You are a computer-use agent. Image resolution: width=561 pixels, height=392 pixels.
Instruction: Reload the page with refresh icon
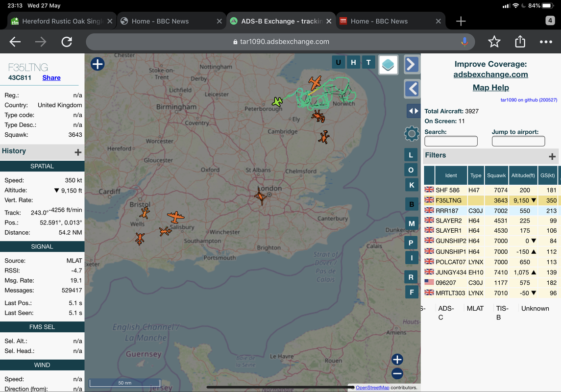(x=67, y=42)
